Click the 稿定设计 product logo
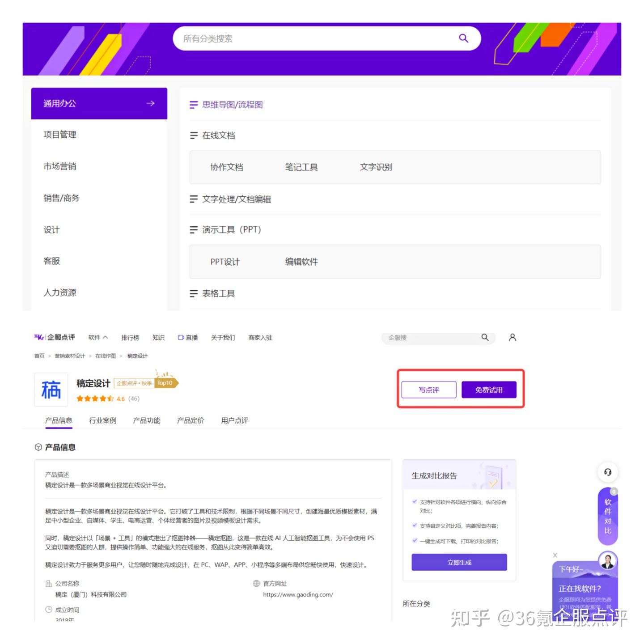Image resolution: width=644 pixels, height=644 pixels. pos(51,390)
